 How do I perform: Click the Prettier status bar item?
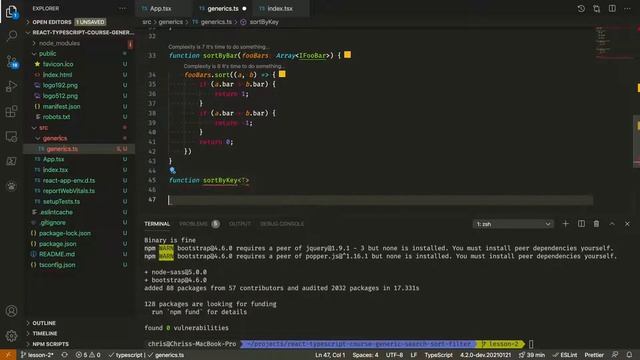pos(594,355)
